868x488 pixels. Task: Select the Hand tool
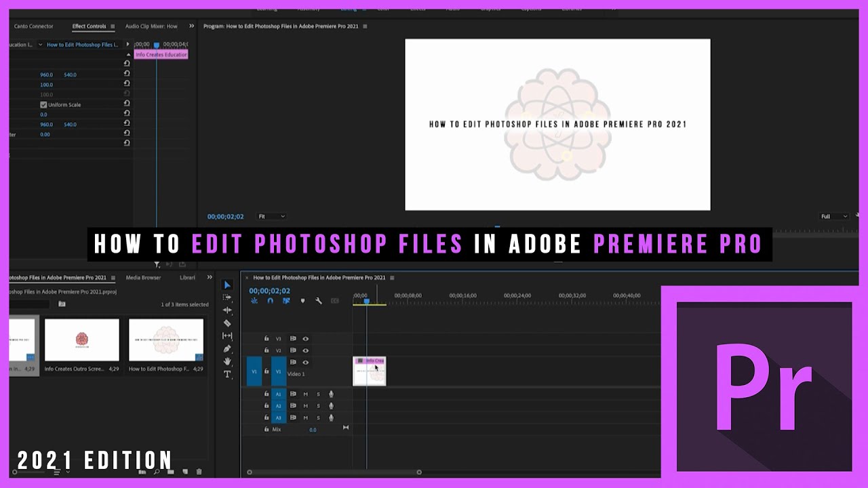[x=227, y=361]
